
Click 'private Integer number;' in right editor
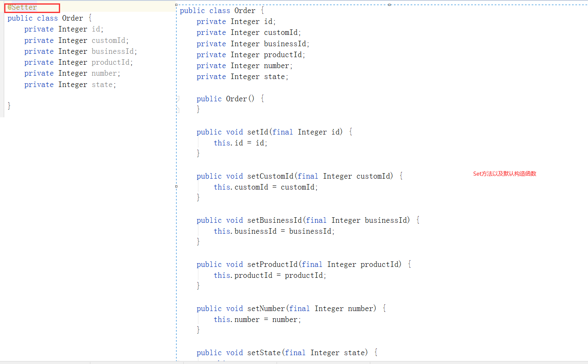[245, 66]
